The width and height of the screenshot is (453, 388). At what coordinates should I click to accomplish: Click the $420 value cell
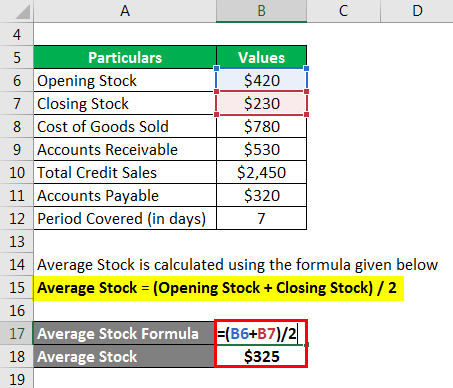pos(261,80)
